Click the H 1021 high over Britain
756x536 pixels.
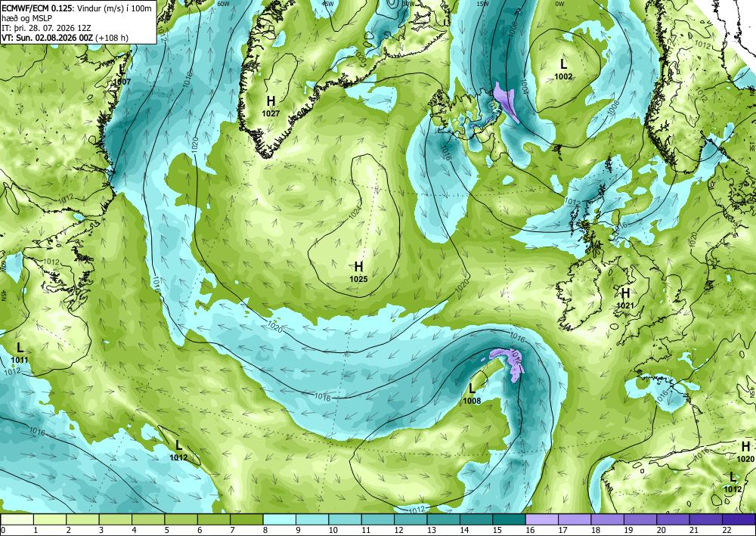625,299
